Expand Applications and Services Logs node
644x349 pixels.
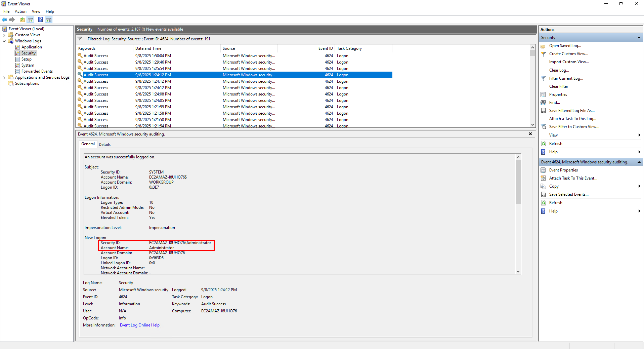pos(4,77)
